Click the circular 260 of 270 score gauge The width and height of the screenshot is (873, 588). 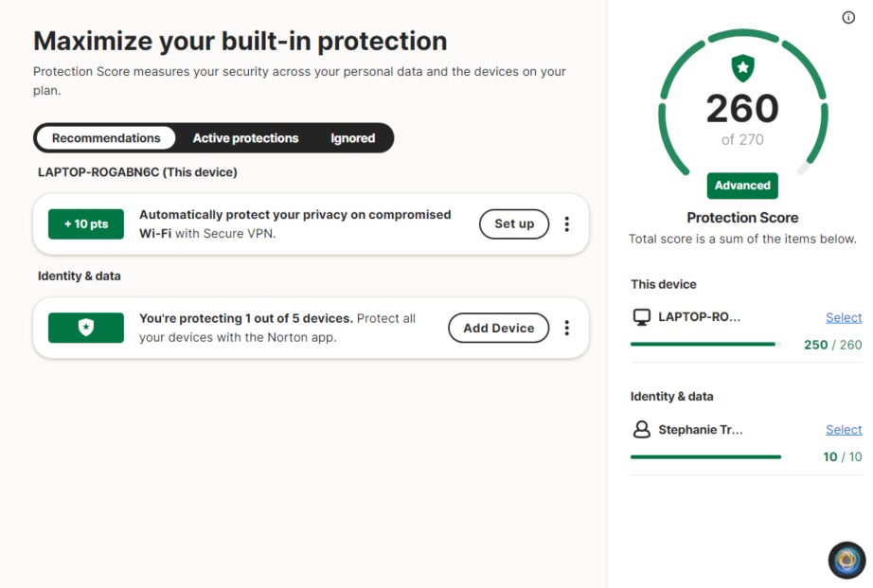coord(742,109)
